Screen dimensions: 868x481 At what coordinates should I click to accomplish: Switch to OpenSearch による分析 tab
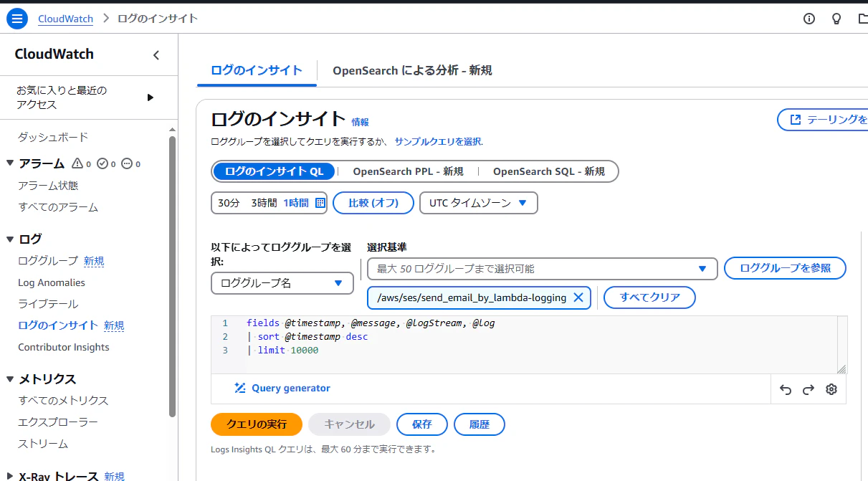click(x=412, y=70)
